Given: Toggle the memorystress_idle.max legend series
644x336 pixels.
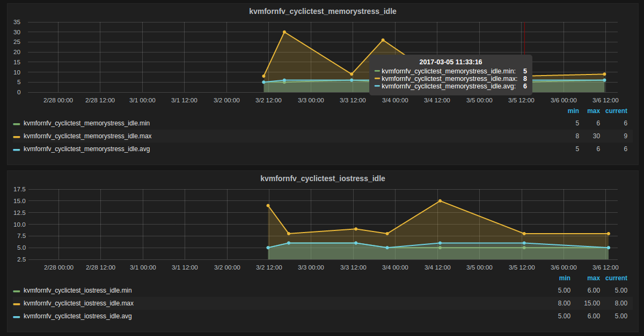Looking at the screenshot, I should click(87, 136).
